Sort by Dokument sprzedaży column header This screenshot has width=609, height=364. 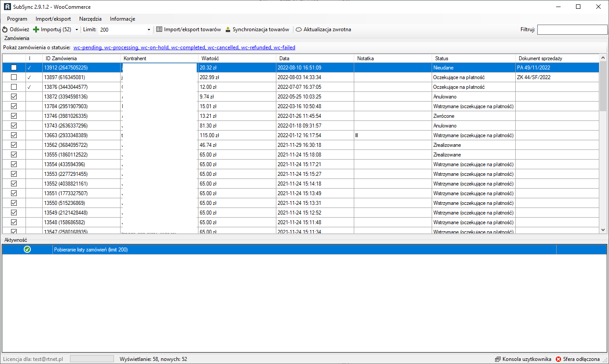click(x=557, y=58)
